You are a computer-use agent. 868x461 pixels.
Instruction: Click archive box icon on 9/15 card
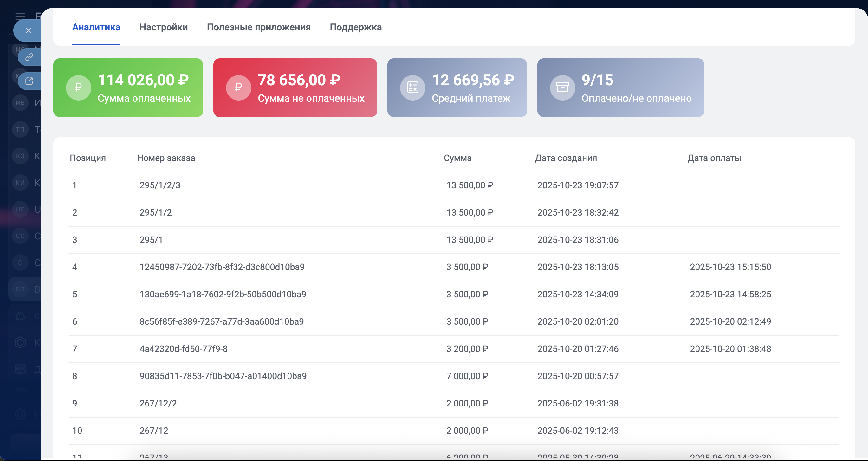click(562, 87)
